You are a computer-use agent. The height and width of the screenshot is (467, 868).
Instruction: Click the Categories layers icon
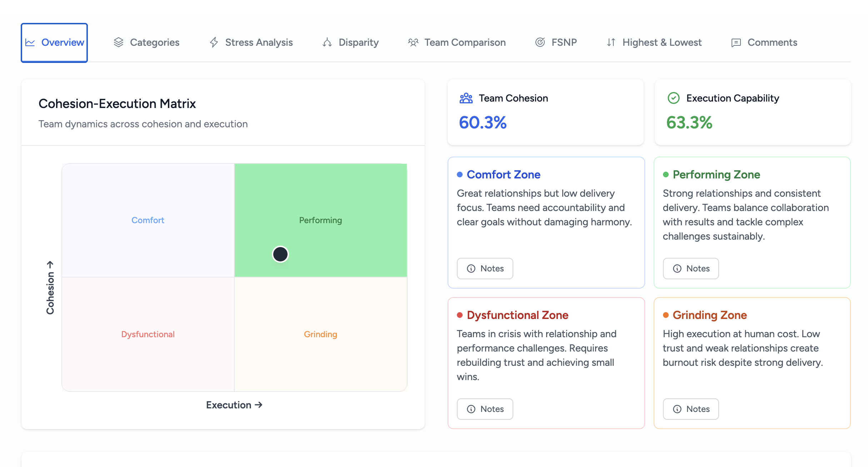pyautogui.click(x=119, y=43)
